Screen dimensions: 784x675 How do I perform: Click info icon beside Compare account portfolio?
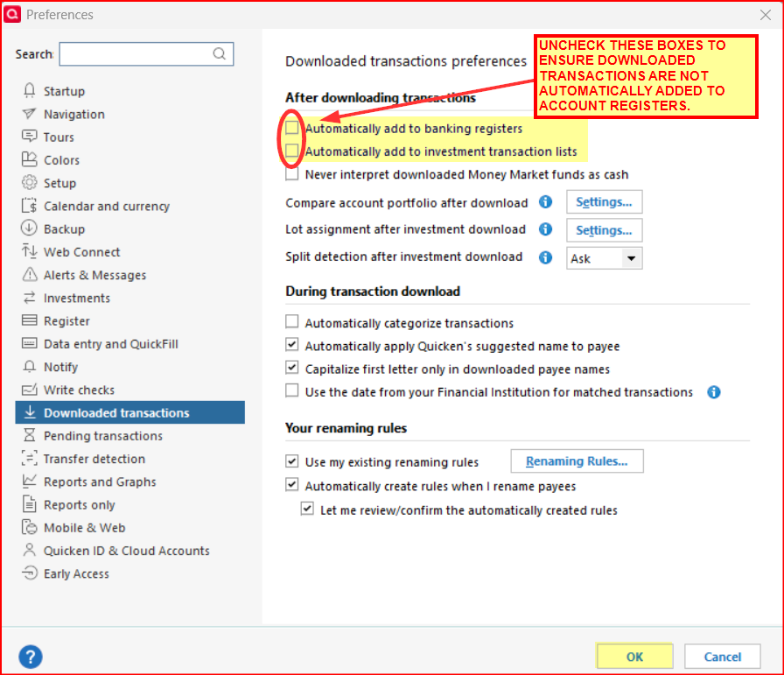point(545,201)
